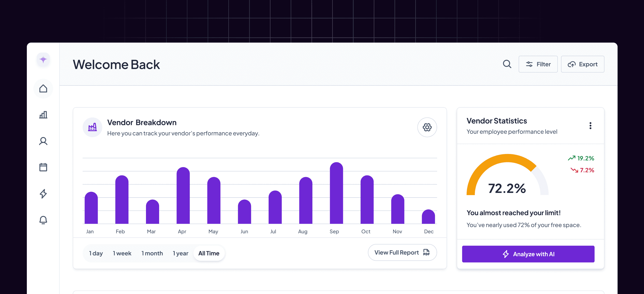Screen dimensions: 644x294
Task: Go to the user profile sidebar icon
Action: click(x=43, y=141)
